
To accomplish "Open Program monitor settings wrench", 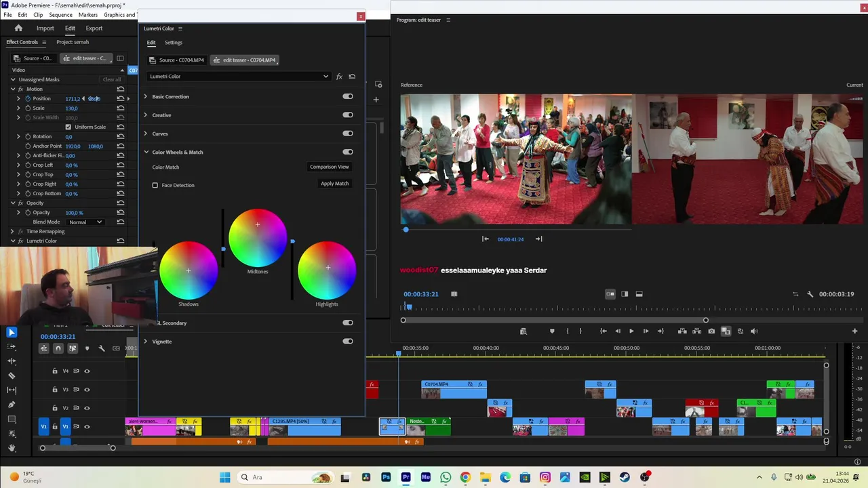I will [x=810, y=294].
